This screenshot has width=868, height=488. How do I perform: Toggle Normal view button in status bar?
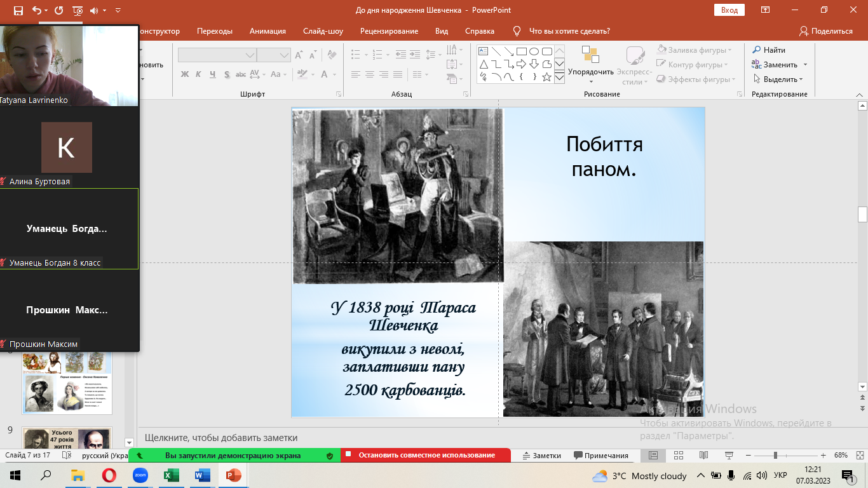click(x=653, y=456)
